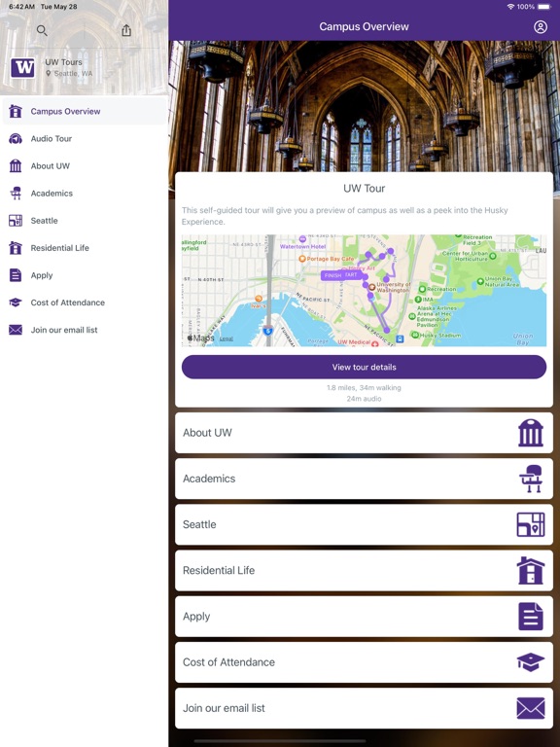The image size is (560, 747).
Task: Open the About UW card
Action: (x=364, y=433)
